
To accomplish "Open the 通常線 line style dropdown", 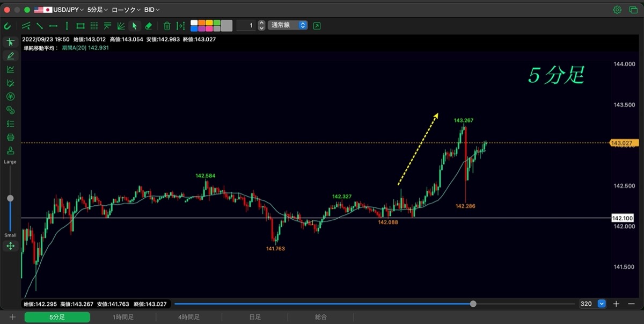I will click(x=288, y=25).
